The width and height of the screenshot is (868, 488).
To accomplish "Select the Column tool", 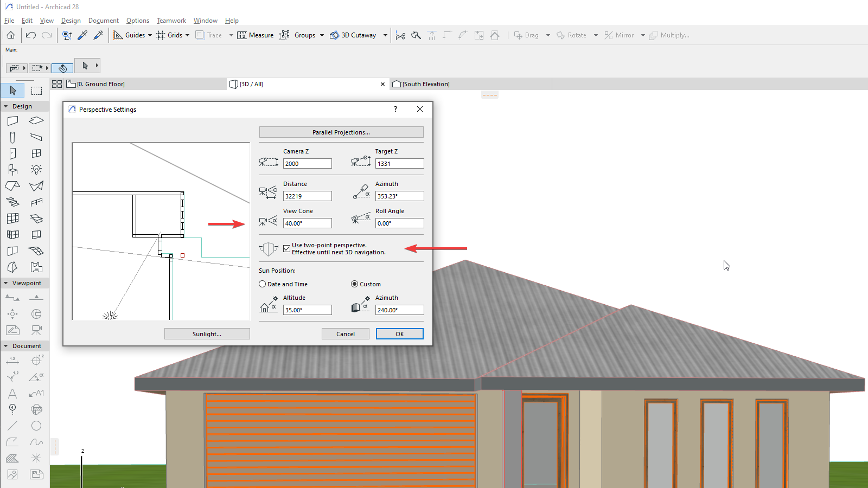I will tap(12, 137).
